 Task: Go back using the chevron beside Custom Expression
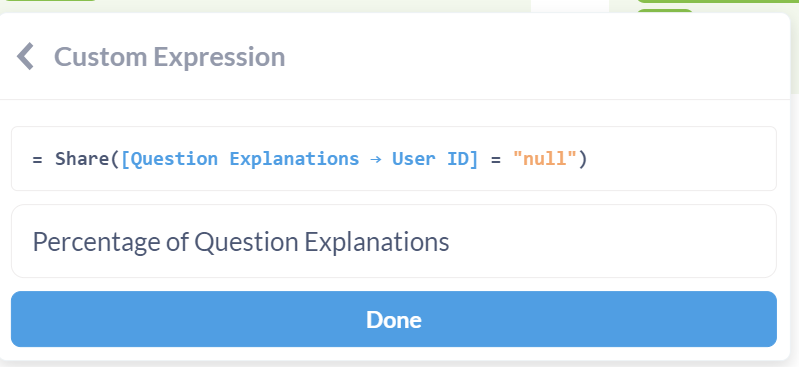tap(25, 56)
